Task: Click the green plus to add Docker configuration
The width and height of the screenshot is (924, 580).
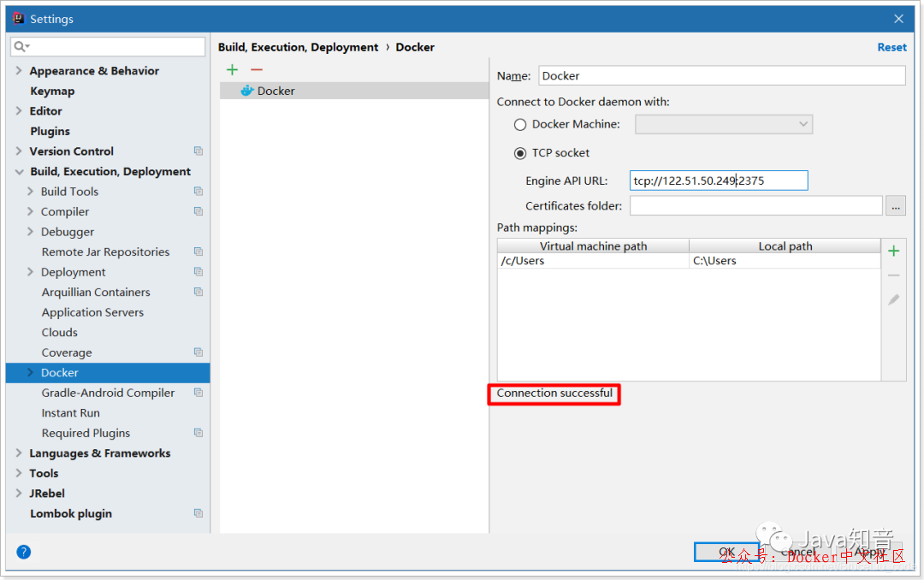Action: coord(232,70)
